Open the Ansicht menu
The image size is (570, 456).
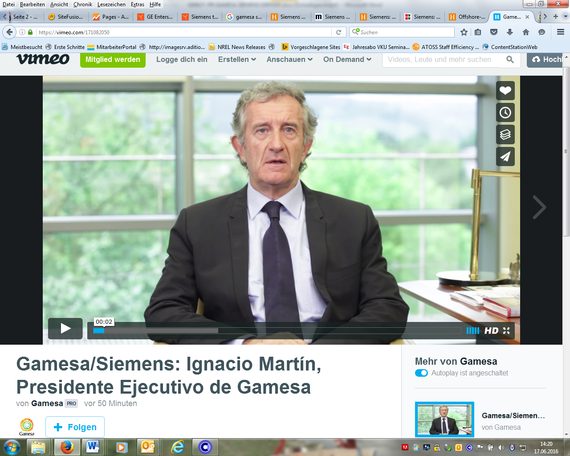59,4
